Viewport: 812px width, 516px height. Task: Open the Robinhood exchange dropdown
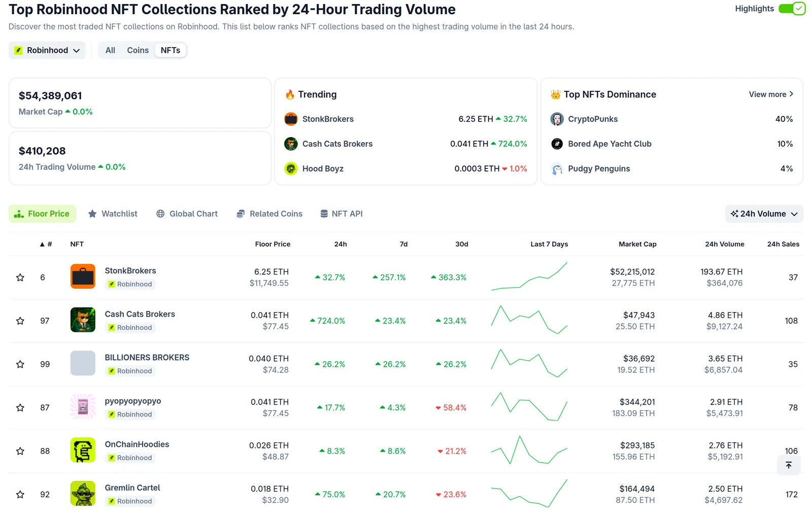click(47, 50)
